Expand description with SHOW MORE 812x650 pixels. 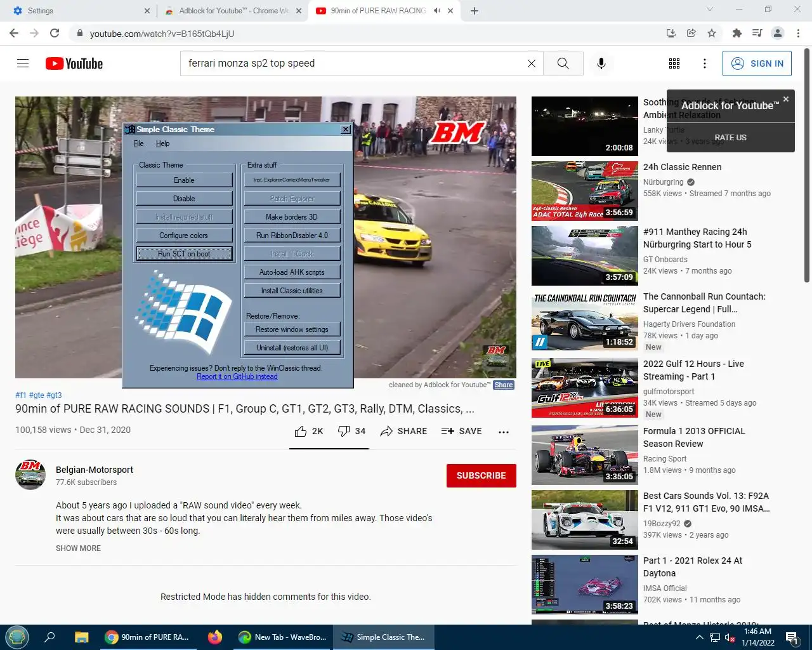[x=78, y=548]
